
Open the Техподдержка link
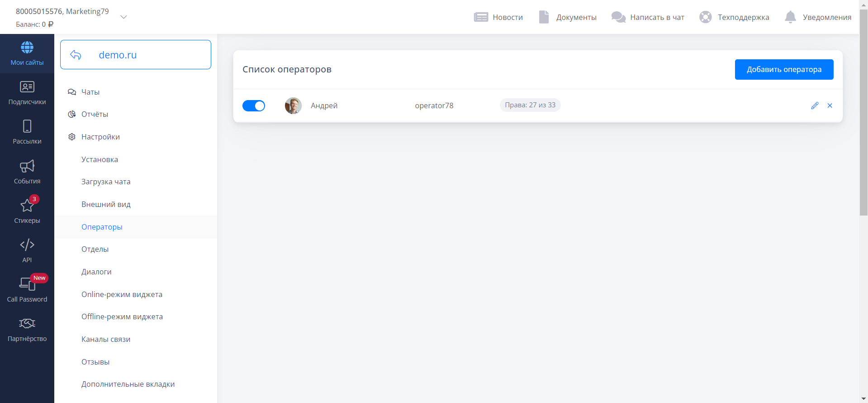pos(743,17)
